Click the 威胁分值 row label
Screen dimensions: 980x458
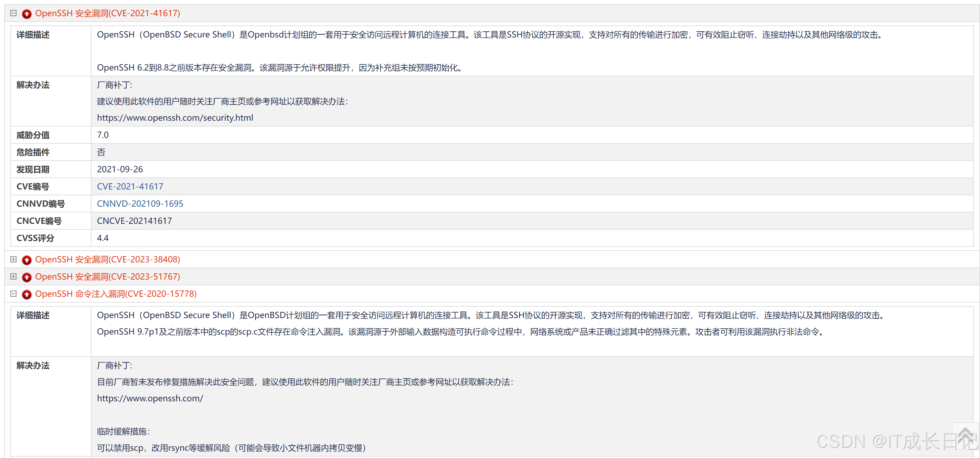coord(33,135)
